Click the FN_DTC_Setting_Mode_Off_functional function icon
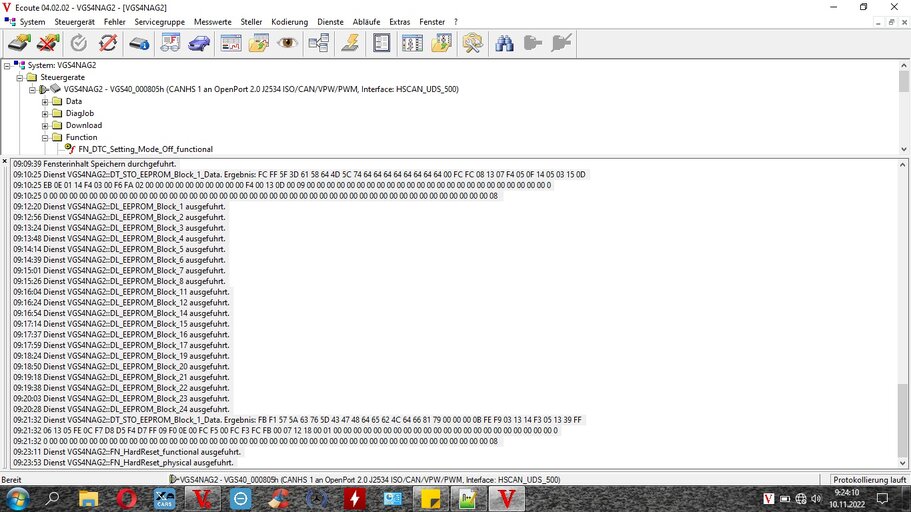 [x=70, y=149]
